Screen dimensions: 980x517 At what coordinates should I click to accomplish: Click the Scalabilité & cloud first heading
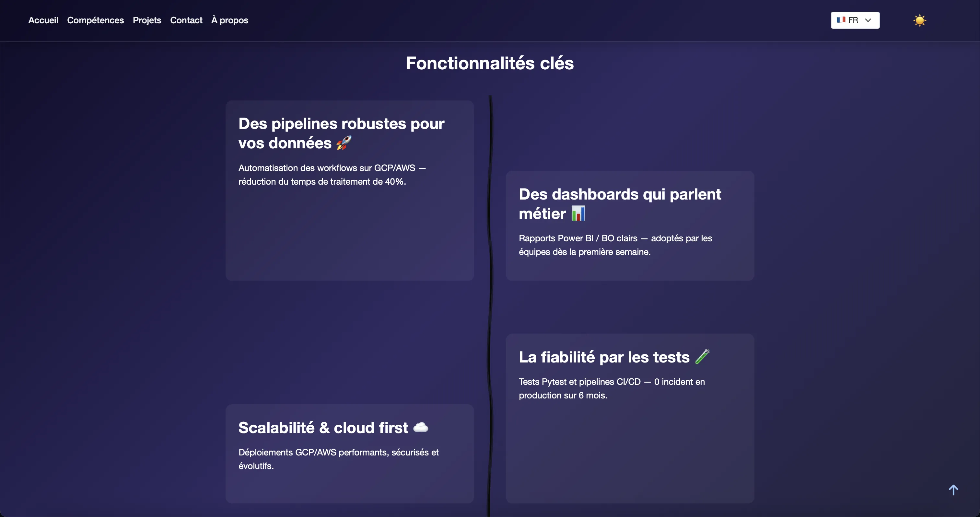point(323,428)
